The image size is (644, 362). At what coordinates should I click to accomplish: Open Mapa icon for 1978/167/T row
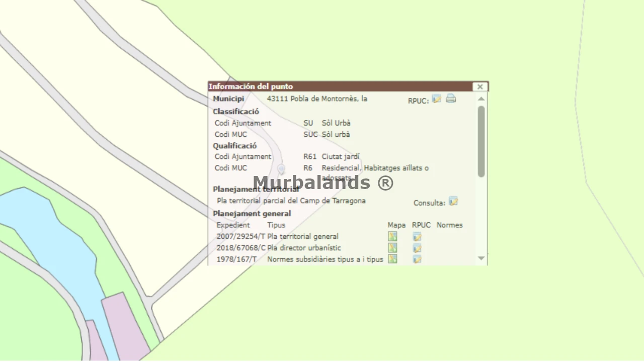click(x=392, y=259)
